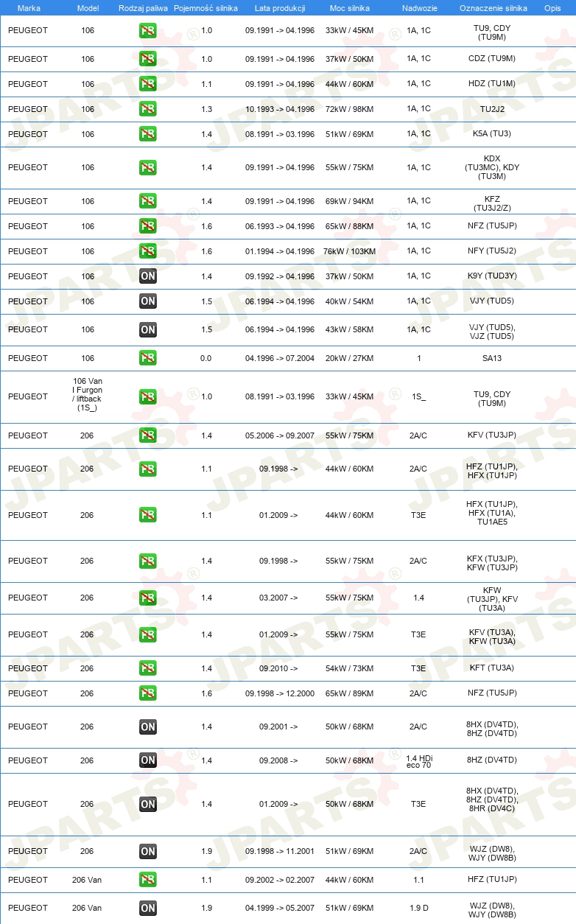Click the 09.2010 -> production date cell
The width and height of the screenshot is (576, 924).
click(x=278, y=668)
